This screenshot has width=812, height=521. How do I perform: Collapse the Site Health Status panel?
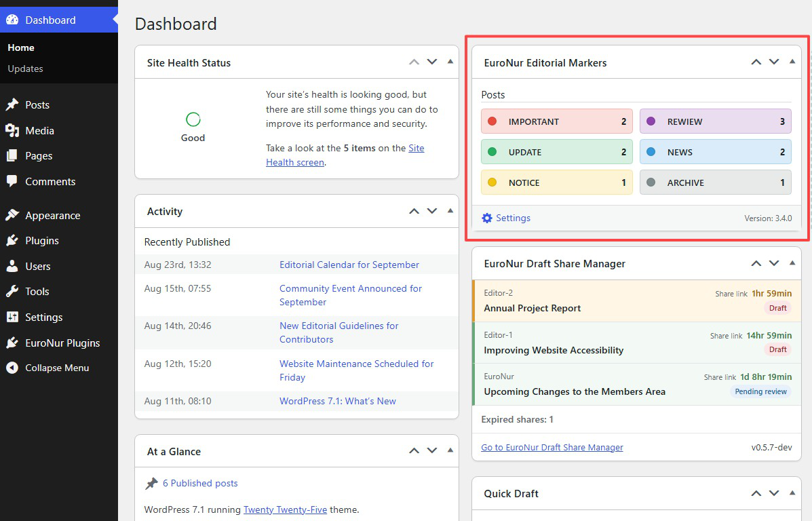(450, 62)
